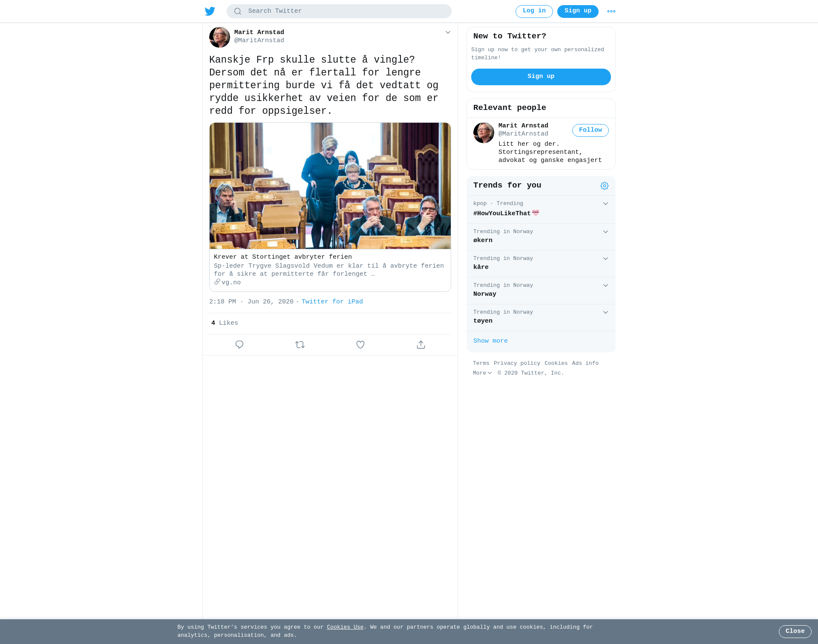818x644 pixels.
Task: Expand the tweet options chevron
Action: click(x=448, y=32)
